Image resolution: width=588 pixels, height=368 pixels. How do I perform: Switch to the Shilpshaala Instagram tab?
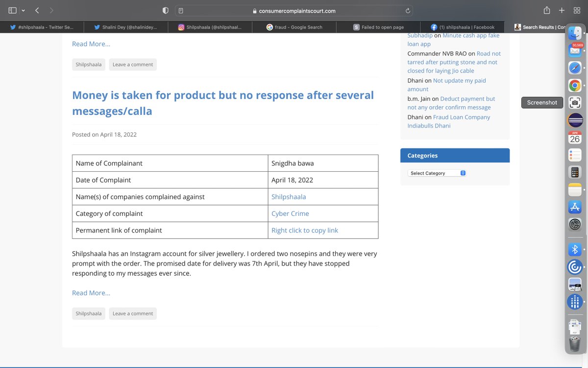pos(210,27)
